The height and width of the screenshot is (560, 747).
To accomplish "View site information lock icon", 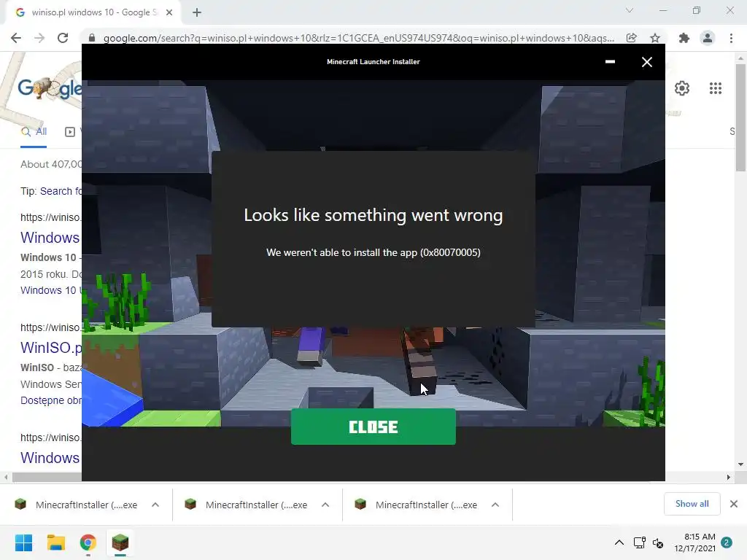I will 92,38.
